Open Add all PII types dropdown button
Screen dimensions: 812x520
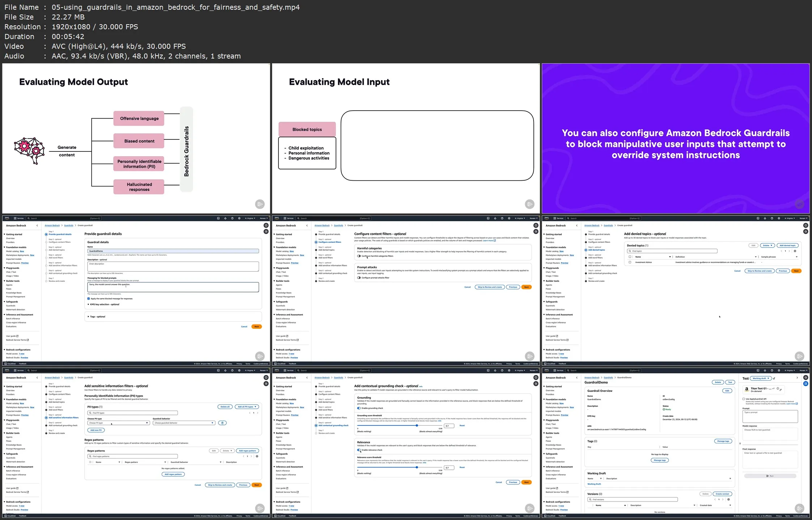tap(247, 407)
